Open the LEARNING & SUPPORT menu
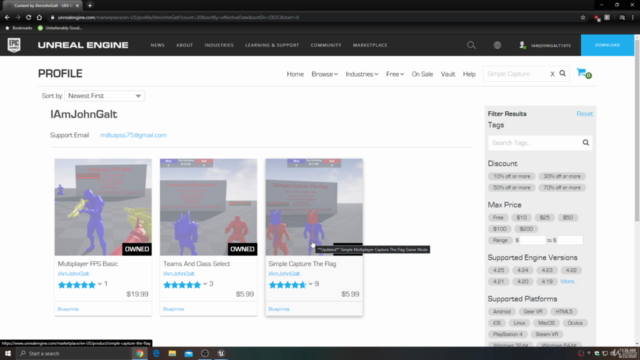Viewport: 640px width, 360px height. (272, 45)
